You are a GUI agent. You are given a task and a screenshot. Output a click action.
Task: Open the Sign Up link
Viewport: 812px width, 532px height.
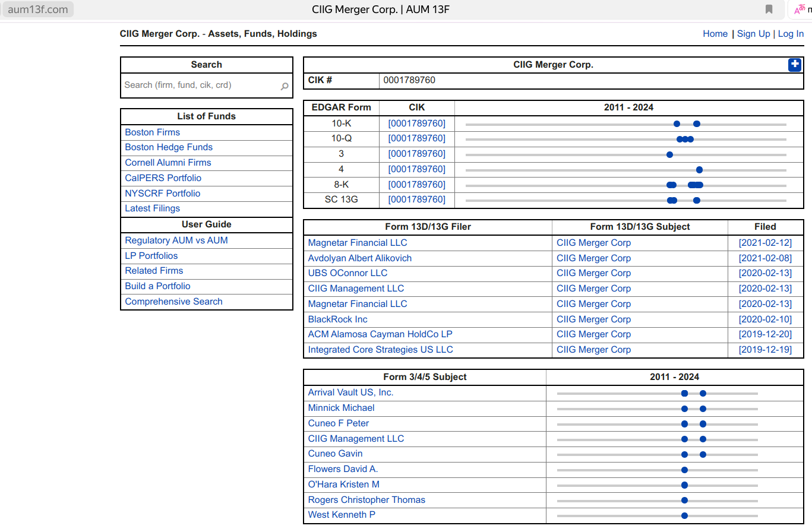point(753,34)
